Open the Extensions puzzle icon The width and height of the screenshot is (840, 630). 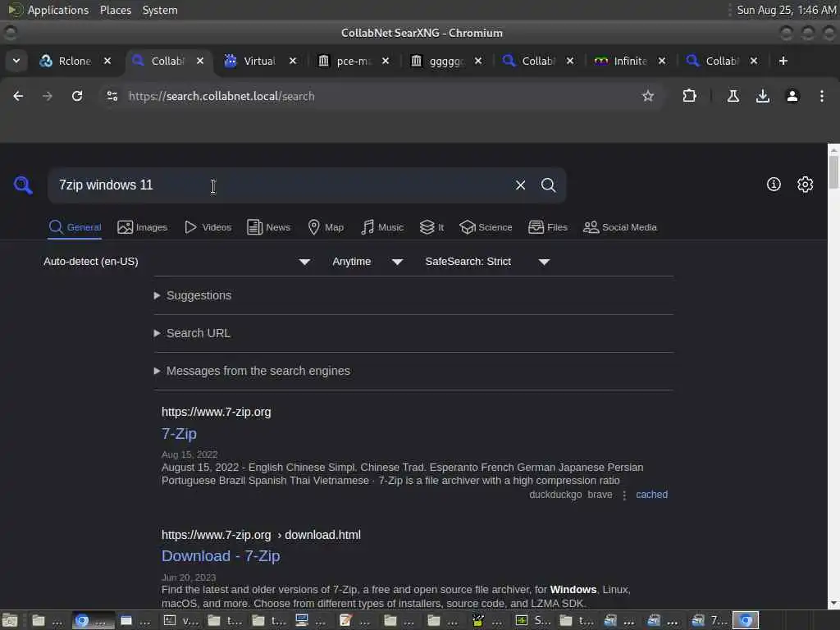(689, 96)
